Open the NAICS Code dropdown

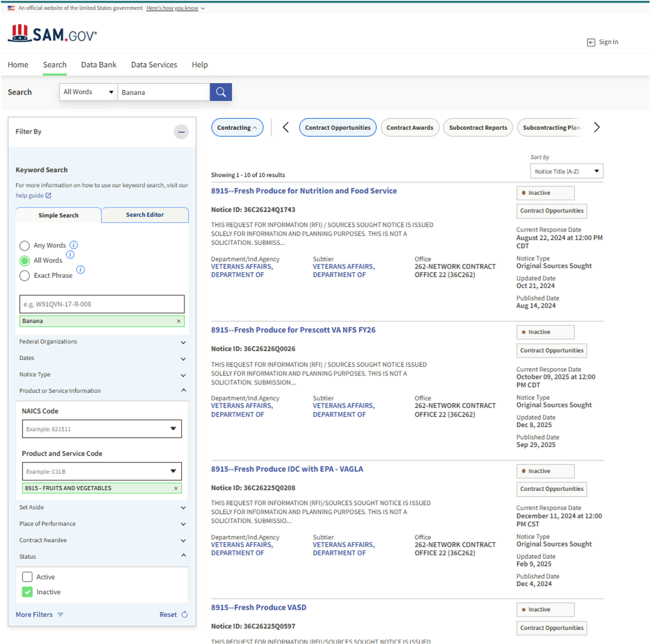tap(102, 429)
